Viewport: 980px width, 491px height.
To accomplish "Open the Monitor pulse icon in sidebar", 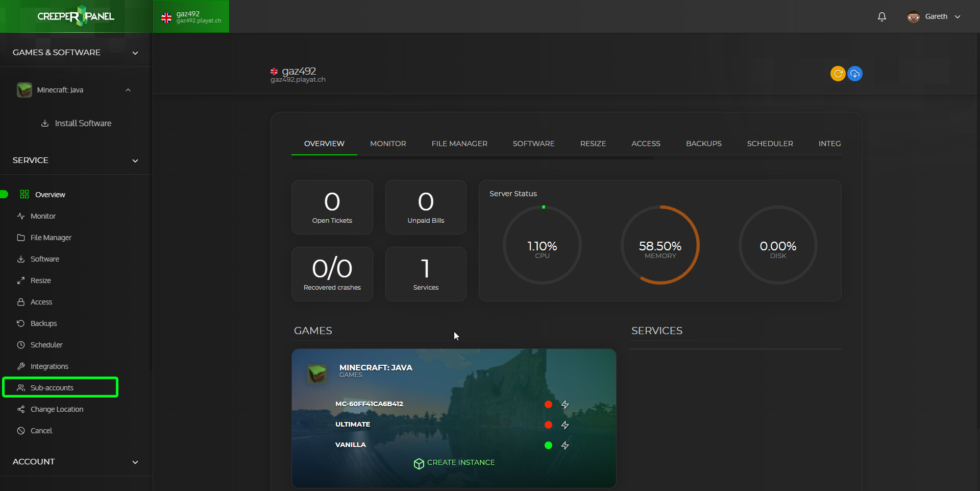I will coord(21,216).
